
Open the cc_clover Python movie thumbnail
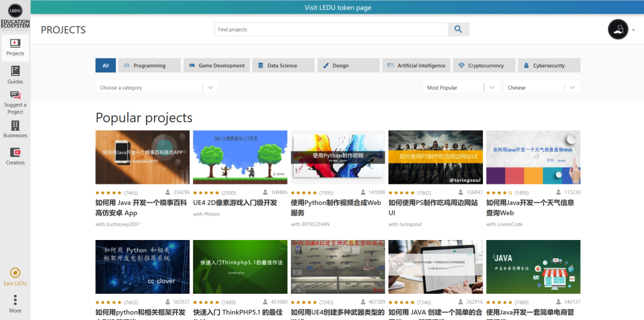pos(143,266)
